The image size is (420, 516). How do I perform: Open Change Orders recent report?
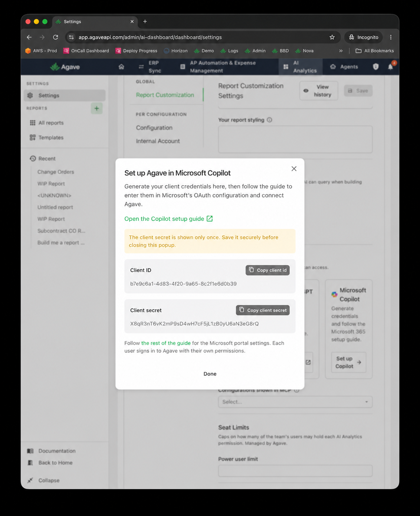pos(56,172)
